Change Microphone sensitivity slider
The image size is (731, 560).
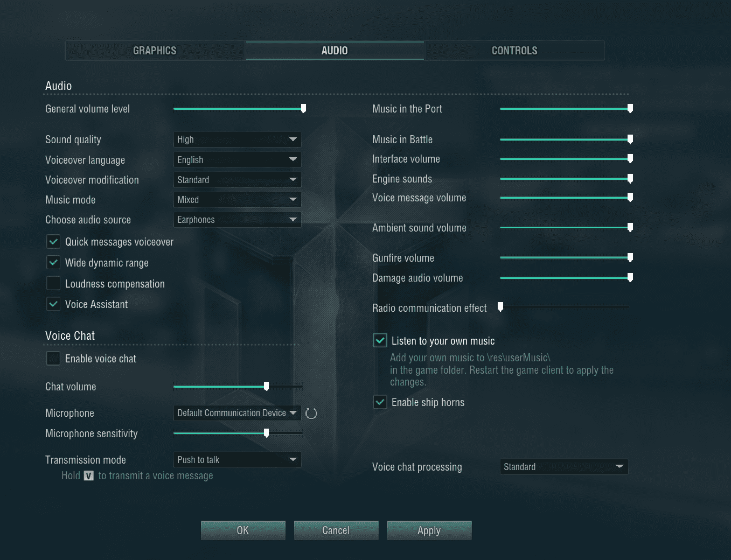(x=238, y=433)
